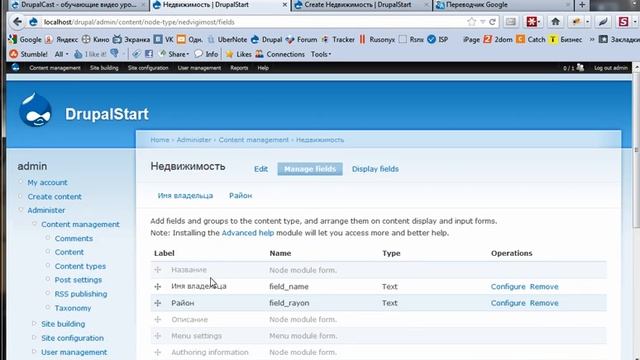Bookmark the page with the star icon
The image size is (640, 360).
(472, 22)
